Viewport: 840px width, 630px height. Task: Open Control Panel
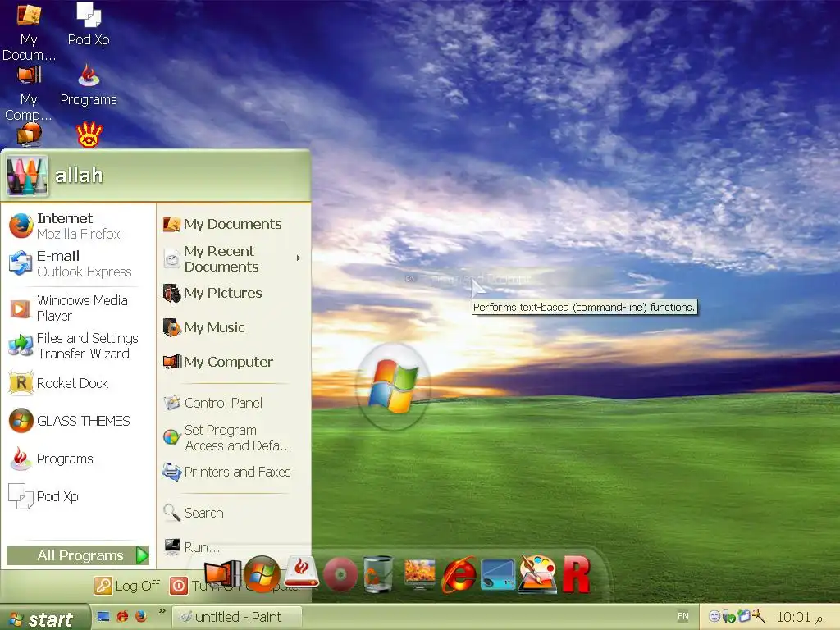tap(234, 403)
